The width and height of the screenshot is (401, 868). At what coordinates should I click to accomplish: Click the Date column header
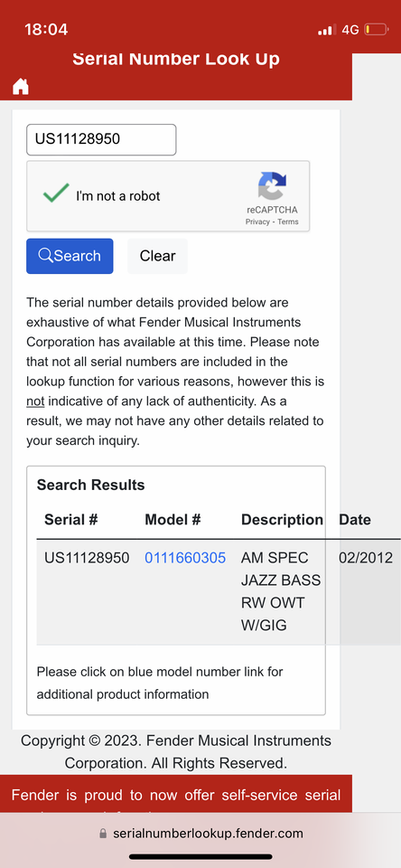(x=355, y=519)
